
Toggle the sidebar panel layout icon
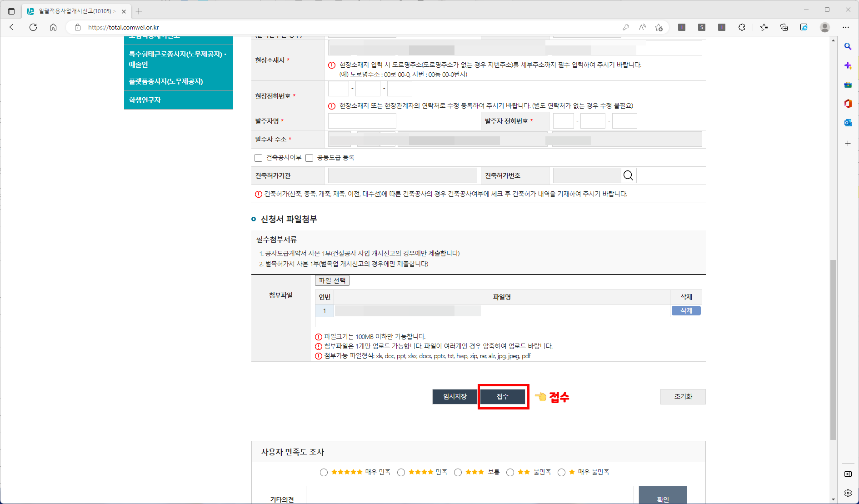[848, 474]
